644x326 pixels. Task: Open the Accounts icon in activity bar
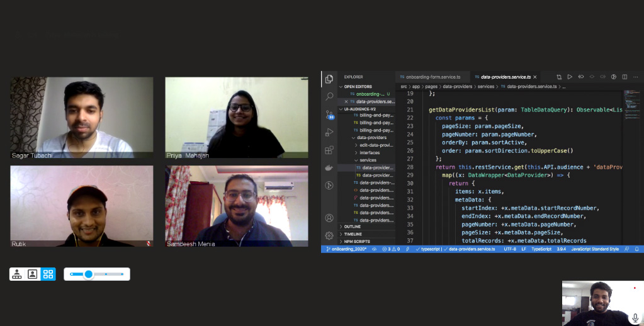point(329,218)
